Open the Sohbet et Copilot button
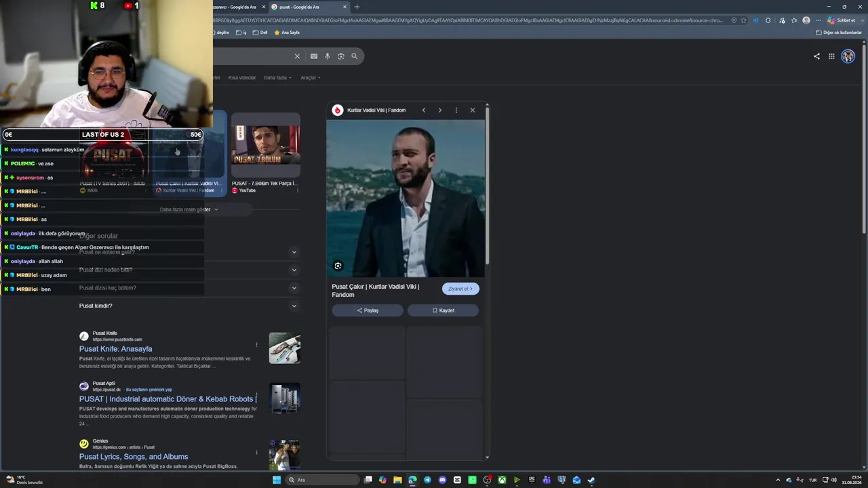 [842, 20]
